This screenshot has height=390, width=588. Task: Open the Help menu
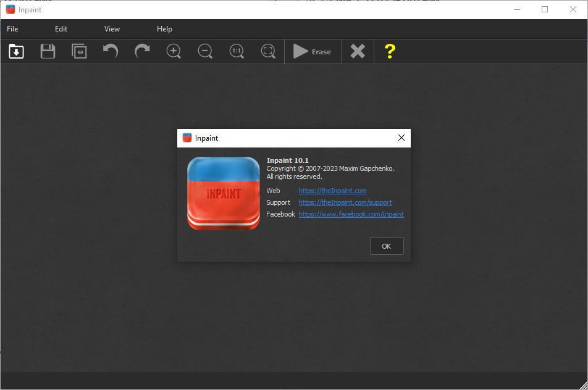click(164, 29)
